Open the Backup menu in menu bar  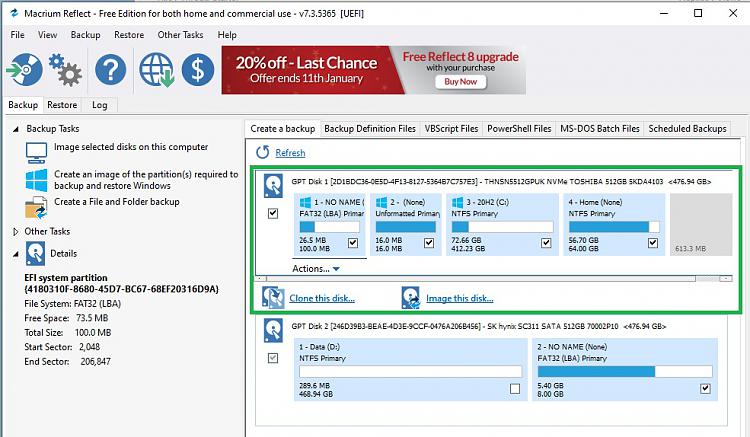click(x=86, y=35)
